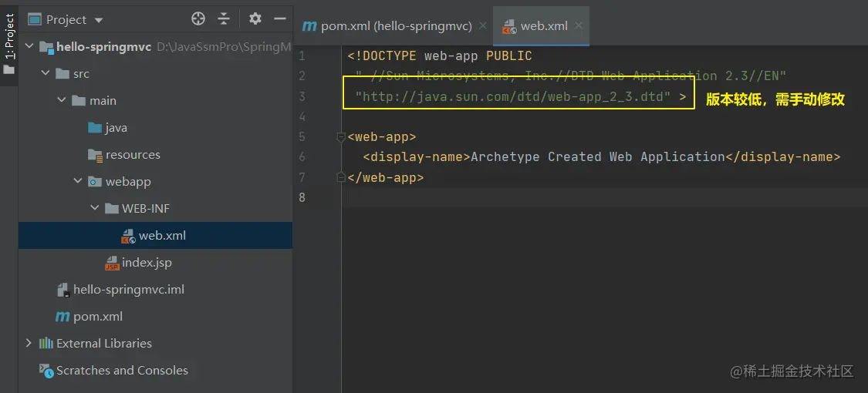Click line number 1 in gutter
Image resolution: width=868 pixels, height=393 pixels.
coord(302,55)
